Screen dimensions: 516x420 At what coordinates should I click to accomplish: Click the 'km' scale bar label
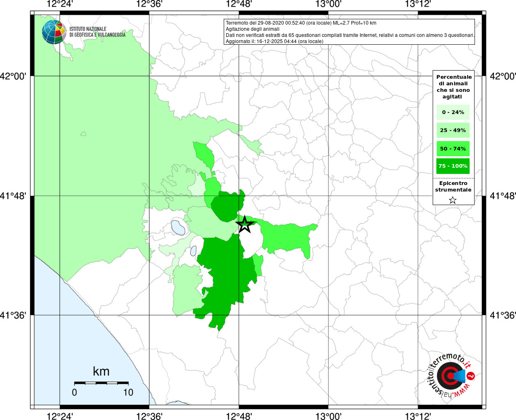(x=101, y=371)
